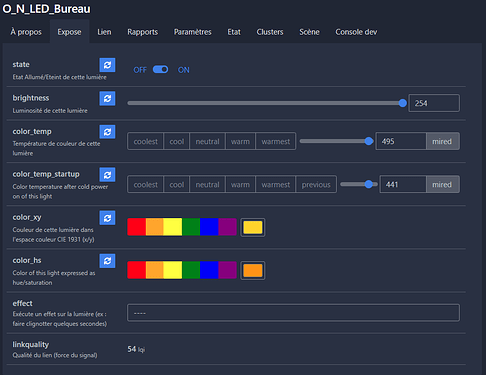Click the brightness slider handle
The height and width of the screenshot is (375, 486).
point(403,103)
